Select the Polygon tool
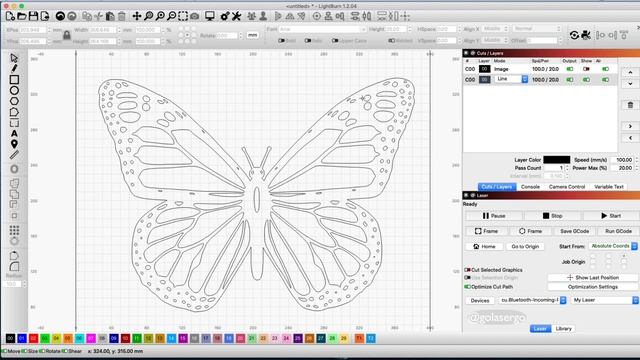This screenshot has height=360, width=640. (x=14, y=101)
